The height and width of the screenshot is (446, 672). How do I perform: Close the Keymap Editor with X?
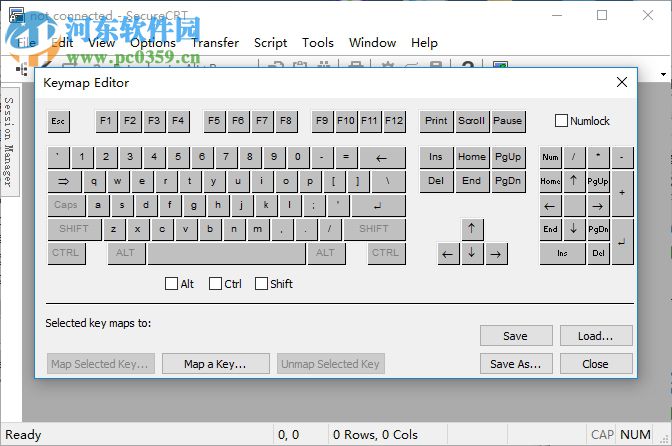(x=622, y=82)
